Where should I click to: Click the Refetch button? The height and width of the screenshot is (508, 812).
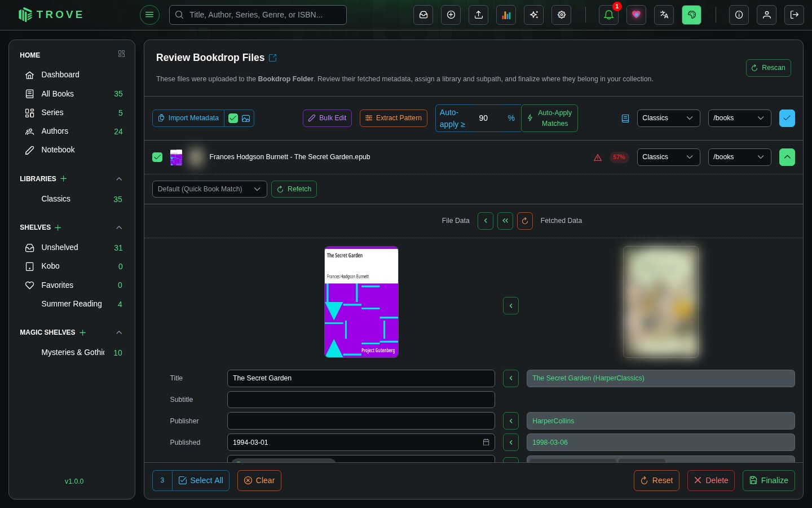coord(294,189)
